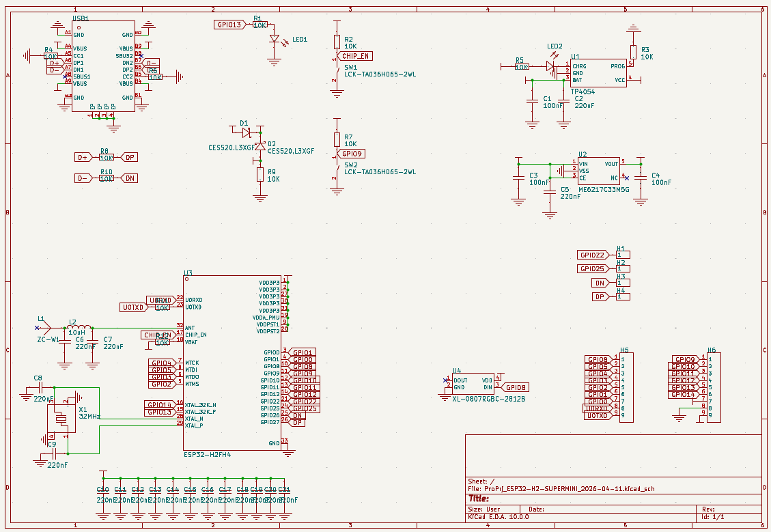Select the GPIO22 label at header H1

point(593,255)
